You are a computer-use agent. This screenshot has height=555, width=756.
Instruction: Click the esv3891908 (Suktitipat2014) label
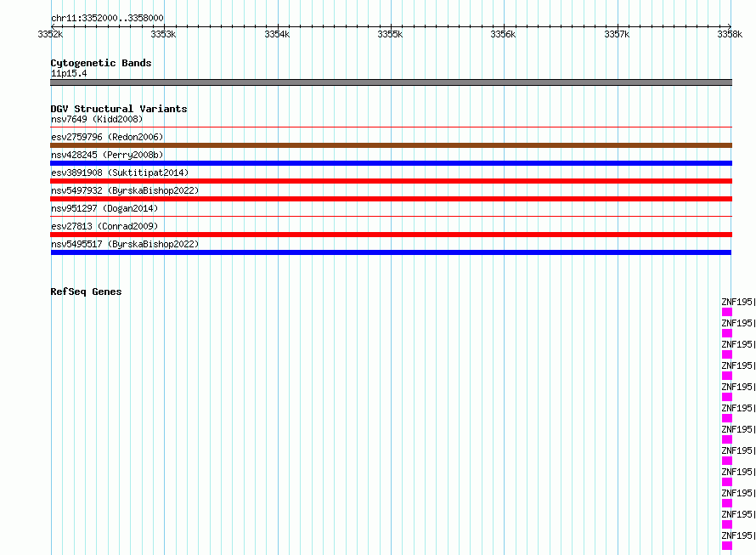click(120, 173)
